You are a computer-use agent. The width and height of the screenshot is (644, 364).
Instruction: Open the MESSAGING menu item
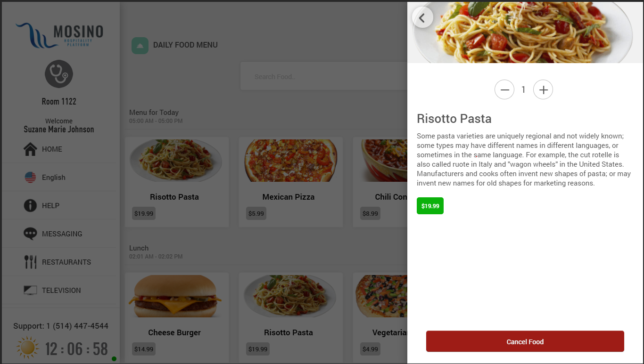point(62,234)
